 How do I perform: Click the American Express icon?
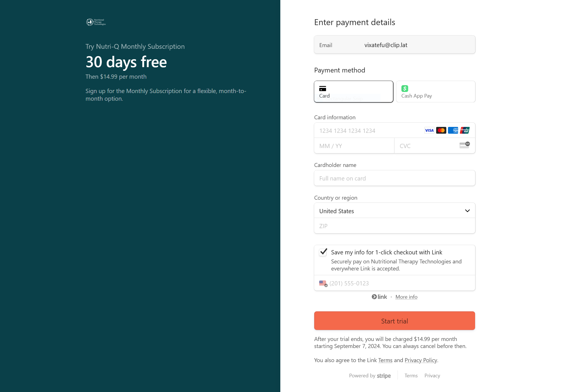[x=453, y=130]
